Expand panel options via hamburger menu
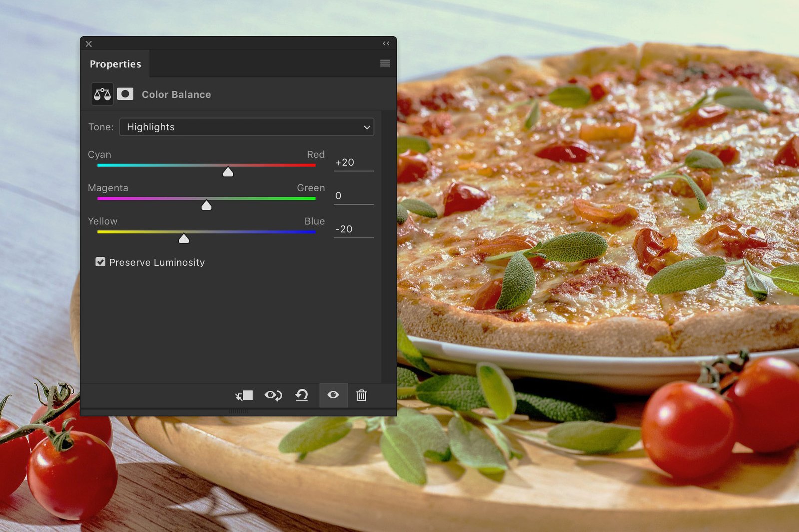Image resolution: width=799 pixels, height=532 pixels. click(x=385, y=63)
